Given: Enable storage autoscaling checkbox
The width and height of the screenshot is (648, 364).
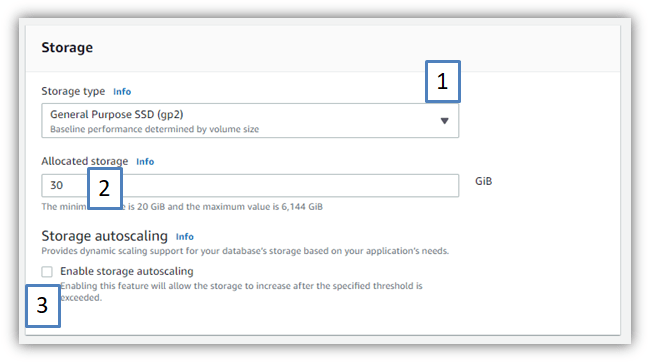Looking at the screenshot, I should click(x=47, y=272).
